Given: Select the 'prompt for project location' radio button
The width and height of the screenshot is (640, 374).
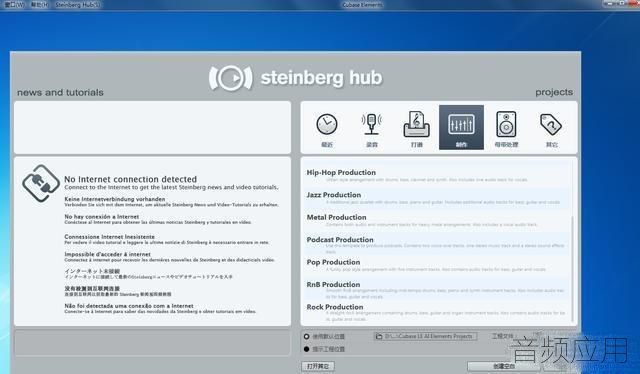Looking at the screenshot, I should coord(307,349).
